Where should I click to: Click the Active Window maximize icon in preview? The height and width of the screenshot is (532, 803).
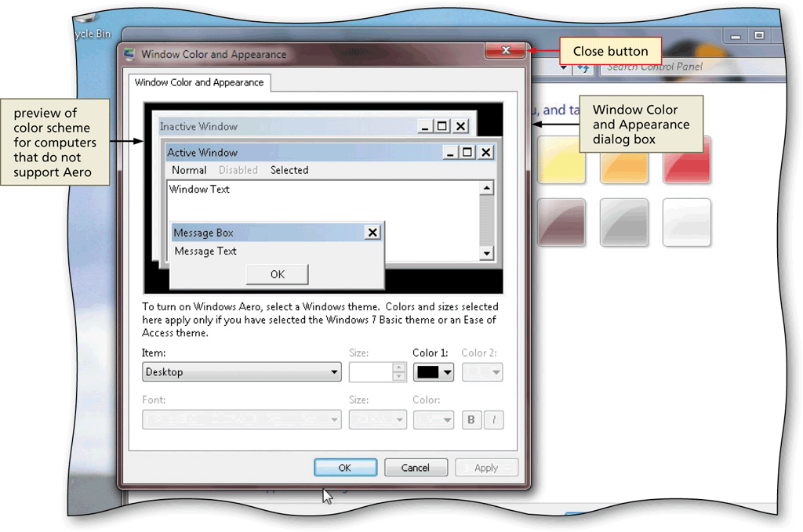(467, 152)
